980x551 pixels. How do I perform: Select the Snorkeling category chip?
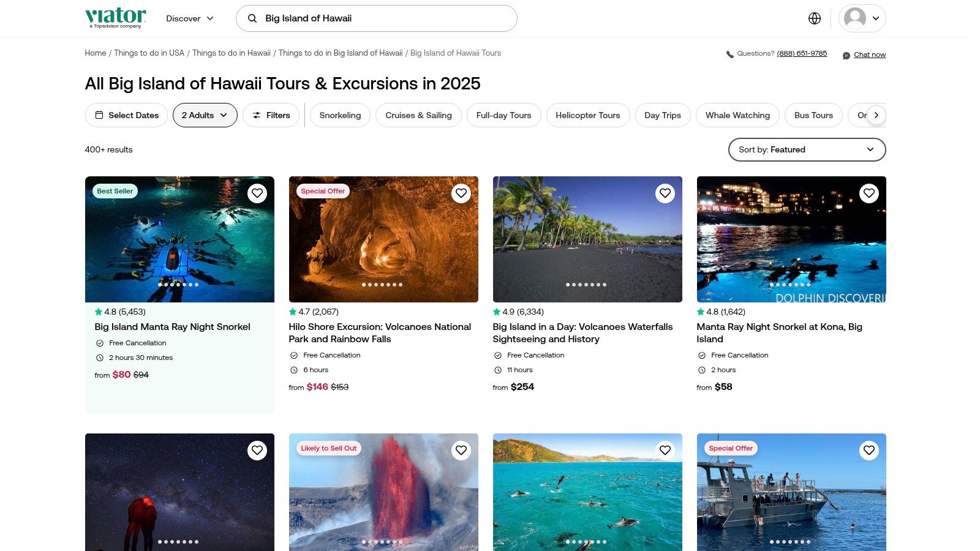click(340, 115)
